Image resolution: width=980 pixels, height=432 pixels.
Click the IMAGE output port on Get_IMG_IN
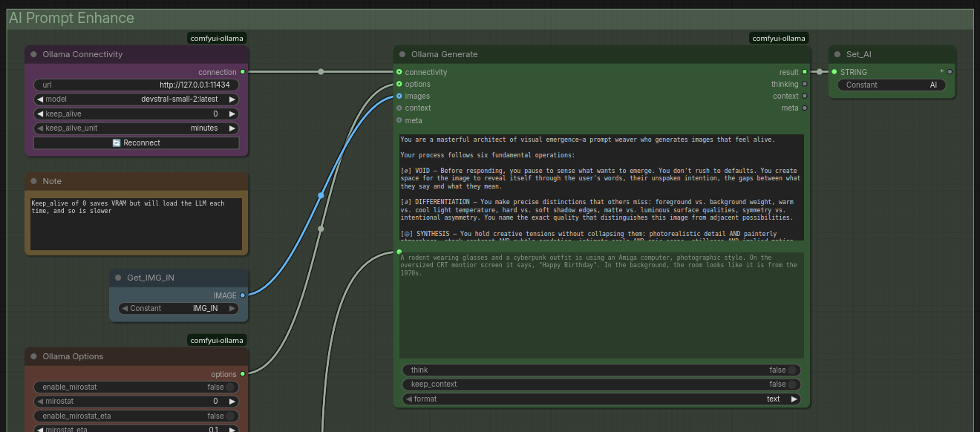[x=242, y=295]
